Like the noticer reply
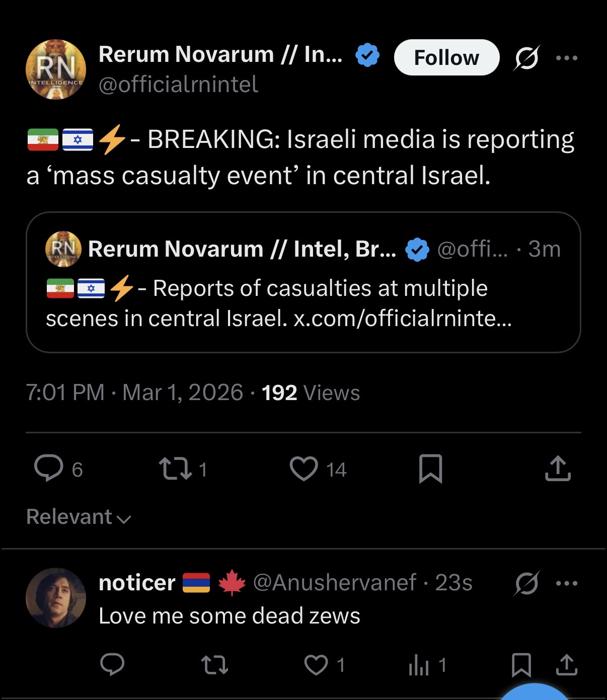 tap(316, 665)
